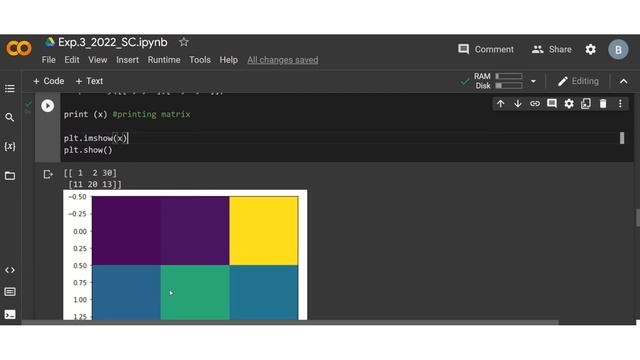Add a new Text cell
Screen dimensions: 640x360
coord(89,81)
